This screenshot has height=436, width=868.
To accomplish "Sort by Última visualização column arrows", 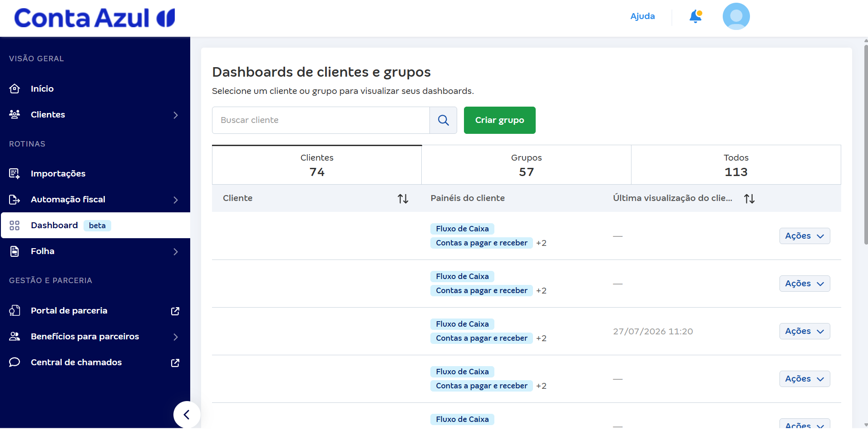I will [749, 198].
